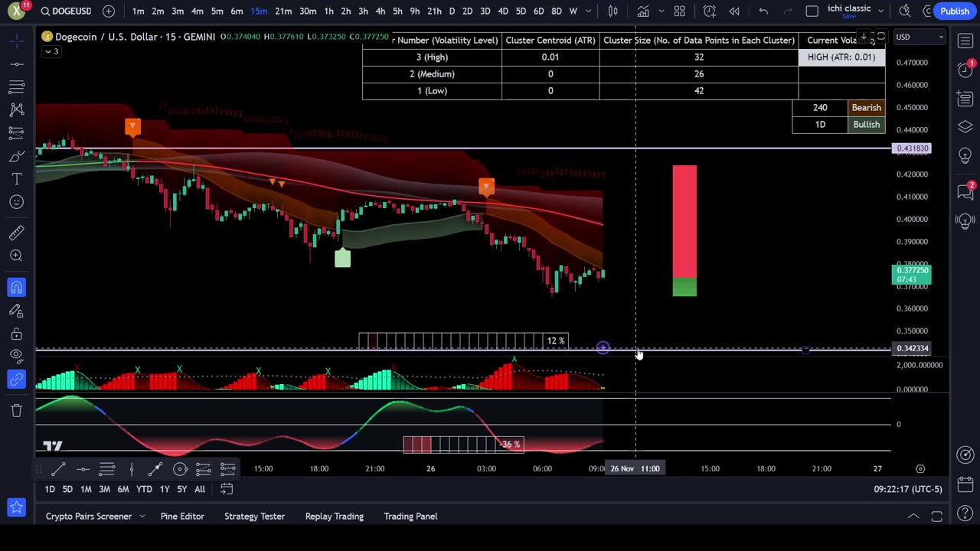The image size is (980, 551).
Task: Collapse the indicator legend showing 3
Action: (52, 51)
